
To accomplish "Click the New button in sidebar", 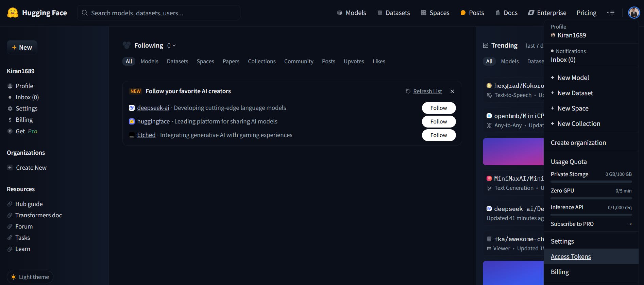I will [22, 48].
